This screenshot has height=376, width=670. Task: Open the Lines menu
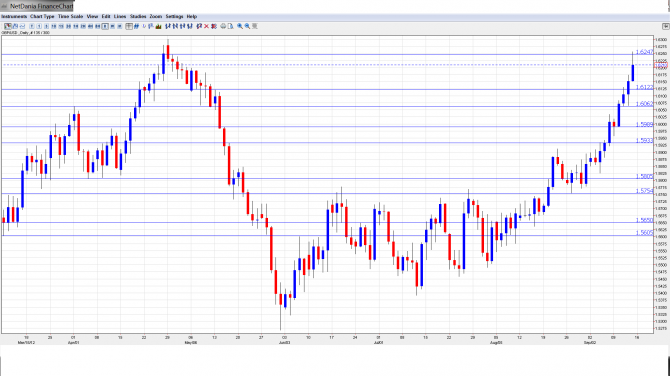coord(120,17)
